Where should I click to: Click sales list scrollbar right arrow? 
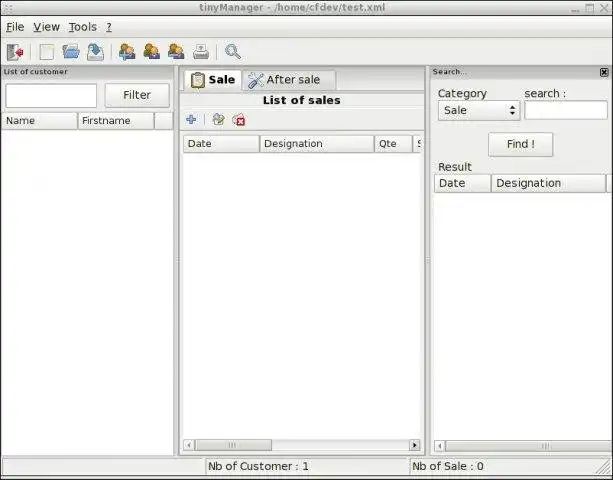(414, 445)
